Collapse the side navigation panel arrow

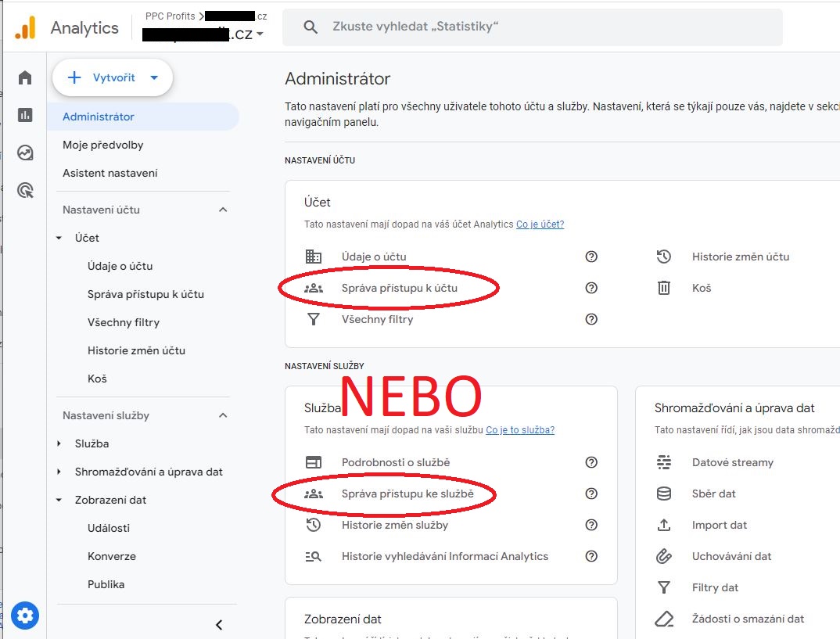tap(219, 625)
